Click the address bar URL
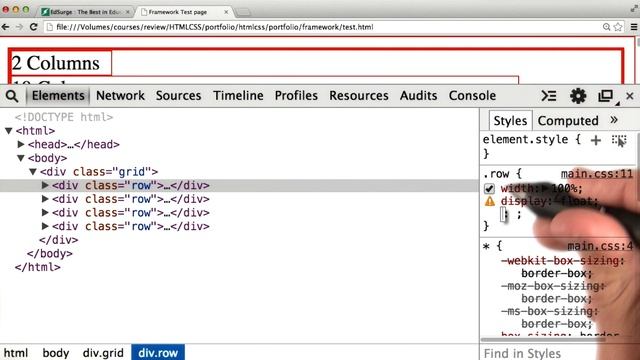The height and width of the screenshot is (360, 640). point(215,27)
